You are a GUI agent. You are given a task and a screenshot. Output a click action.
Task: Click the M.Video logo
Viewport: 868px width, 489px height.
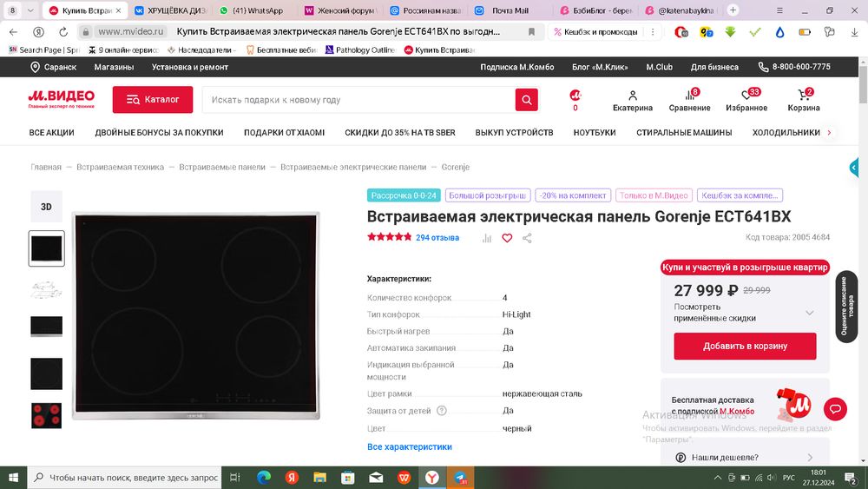pos(62,98)
